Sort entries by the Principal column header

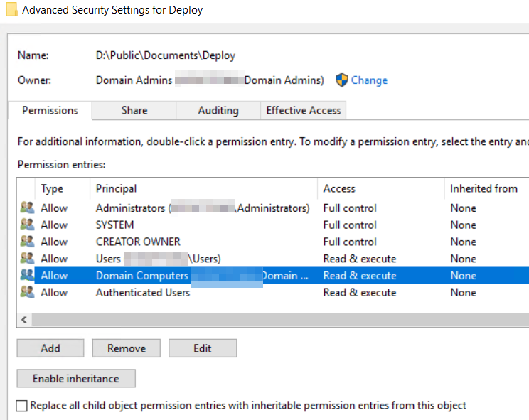tap(117, 188)
